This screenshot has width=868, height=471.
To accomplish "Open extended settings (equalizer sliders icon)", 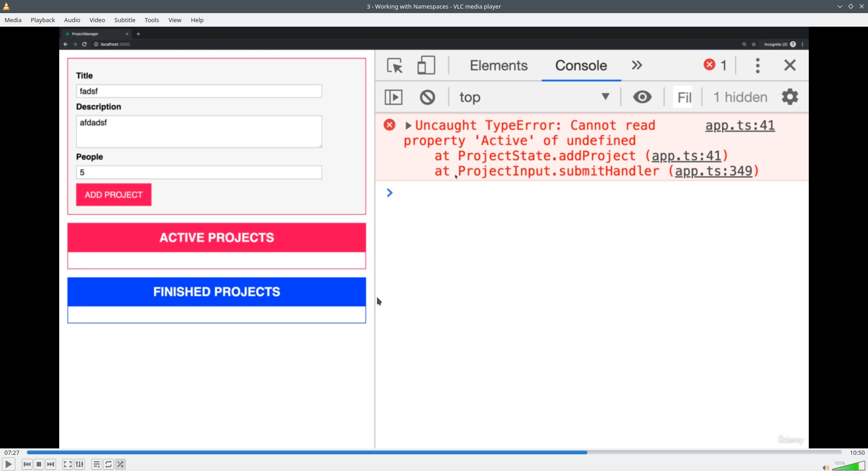I will (x=80, y=464).
